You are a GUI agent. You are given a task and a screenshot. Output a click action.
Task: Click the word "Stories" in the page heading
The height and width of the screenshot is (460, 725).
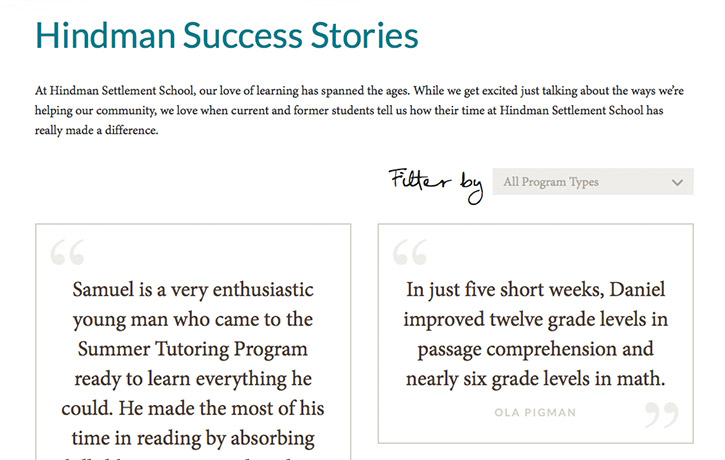click(362, 36)
